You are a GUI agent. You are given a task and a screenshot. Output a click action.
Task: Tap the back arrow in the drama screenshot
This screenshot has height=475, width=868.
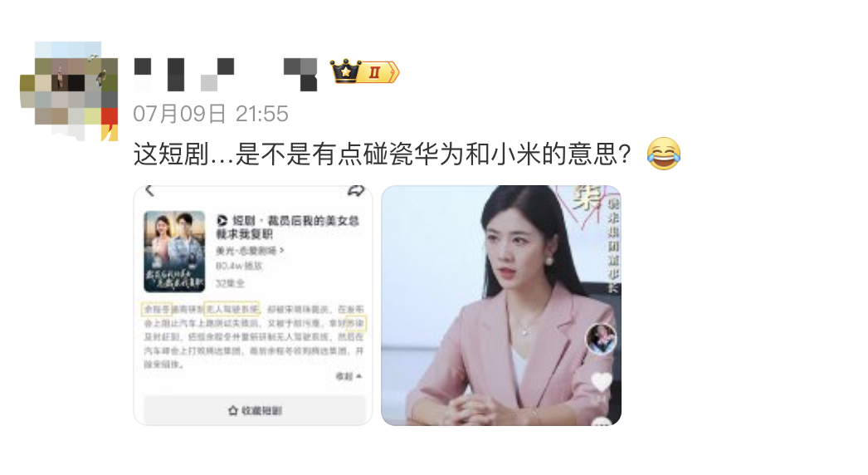tap(149, 191)
